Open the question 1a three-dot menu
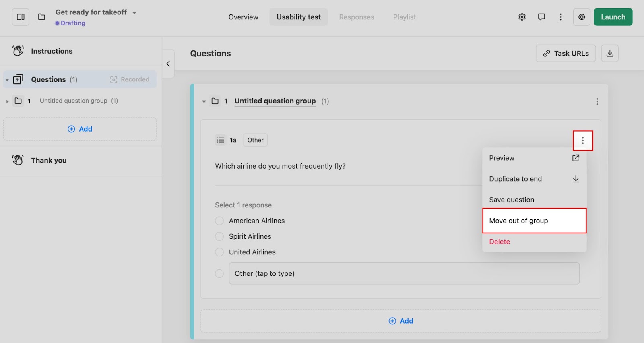Viewport: 644px width, 343px height. 582,141
